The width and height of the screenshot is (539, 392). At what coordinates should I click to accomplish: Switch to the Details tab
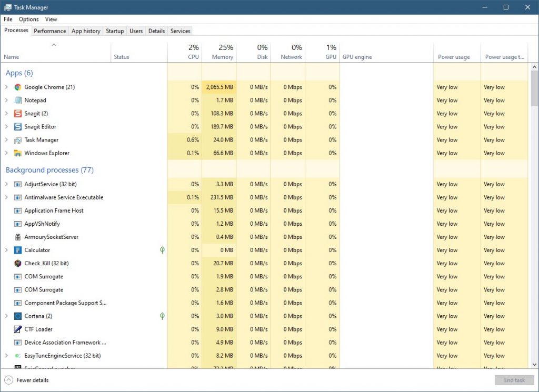pos(157,31)
